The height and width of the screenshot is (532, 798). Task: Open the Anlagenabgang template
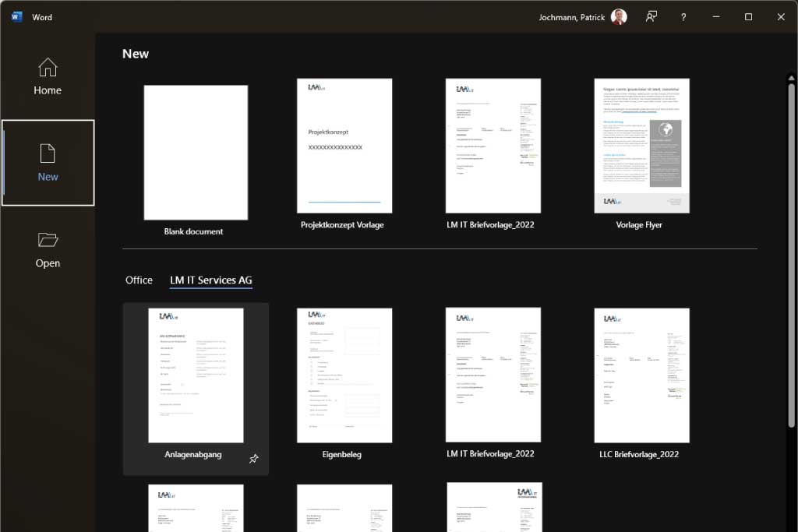coord(196,375)
